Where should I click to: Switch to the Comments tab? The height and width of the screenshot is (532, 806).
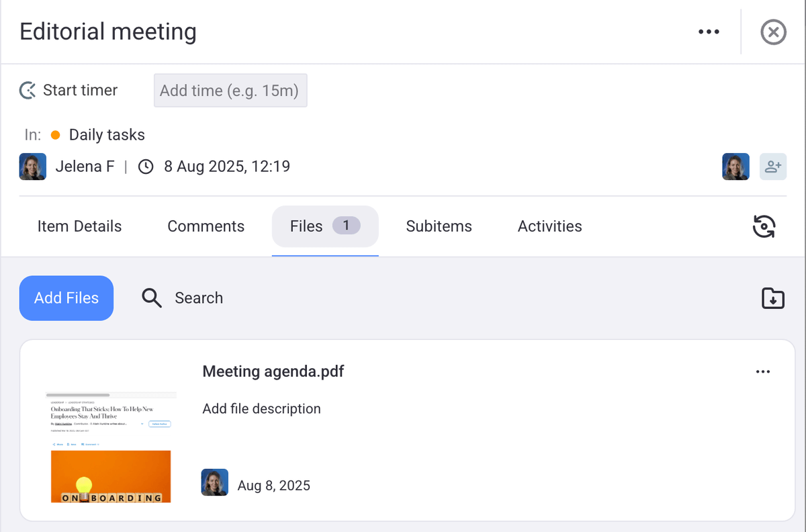tap(206, 226)
